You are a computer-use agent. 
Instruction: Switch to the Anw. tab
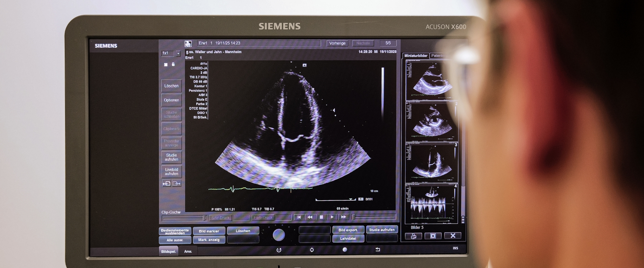188,251
